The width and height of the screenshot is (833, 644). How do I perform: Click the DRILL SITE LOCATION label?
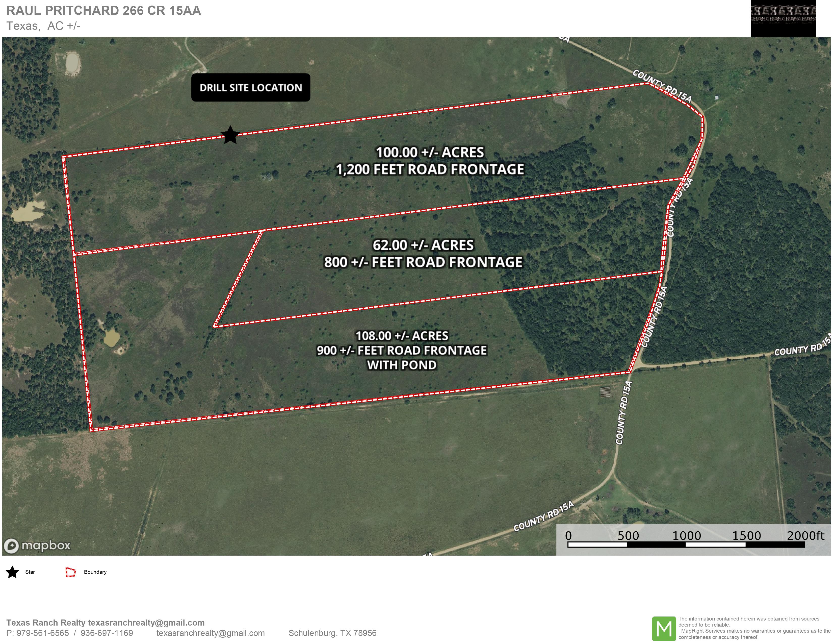[251, 87]
